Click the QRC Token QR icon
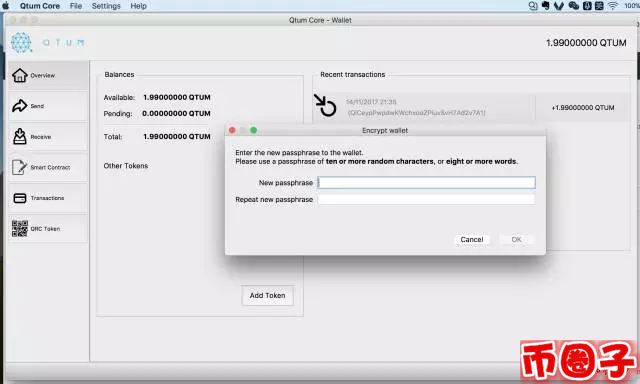The height and width of the screenshot is (384, 640). click(x=20, y=229)
